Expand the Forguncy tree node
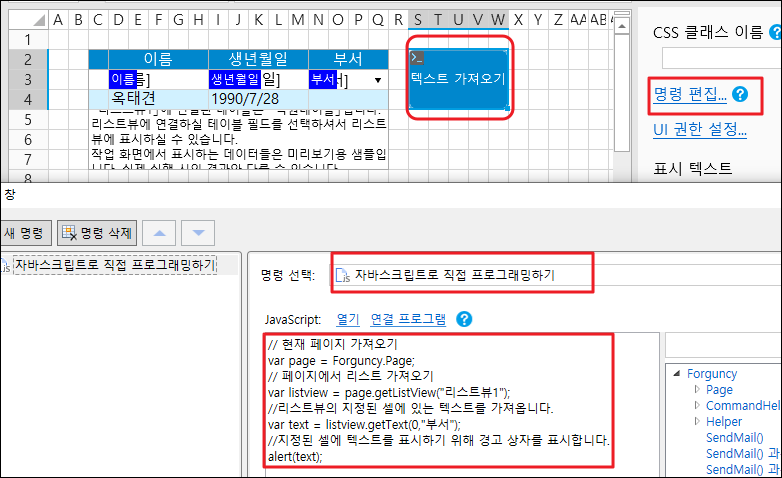Image resolution: width=782 pixels, height=478 pixels. (x=677, y=374)
